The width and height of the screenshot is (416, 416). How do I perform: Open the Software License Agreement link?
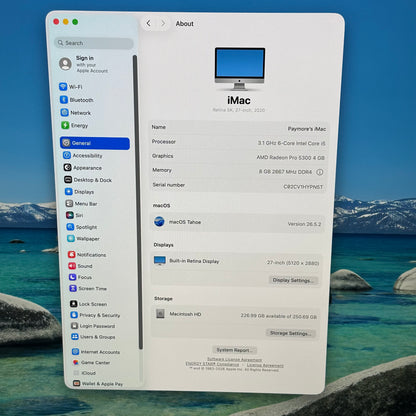[235, 359]
